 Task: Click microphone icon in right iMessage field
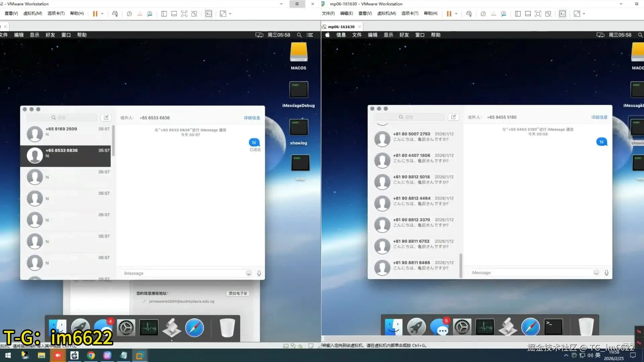(x=606, y=273)
